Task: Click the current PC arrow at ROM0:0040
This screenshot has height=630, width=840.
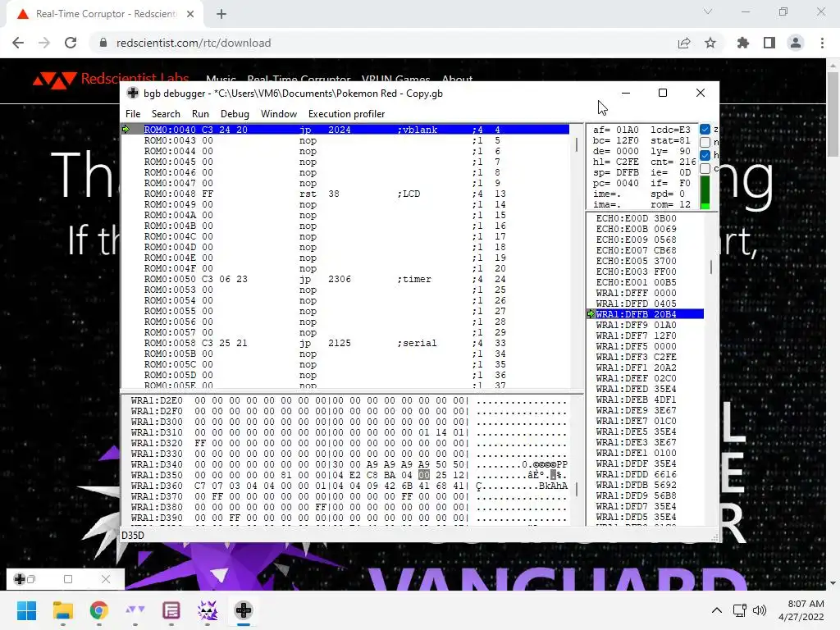Action: pos(126,129)
